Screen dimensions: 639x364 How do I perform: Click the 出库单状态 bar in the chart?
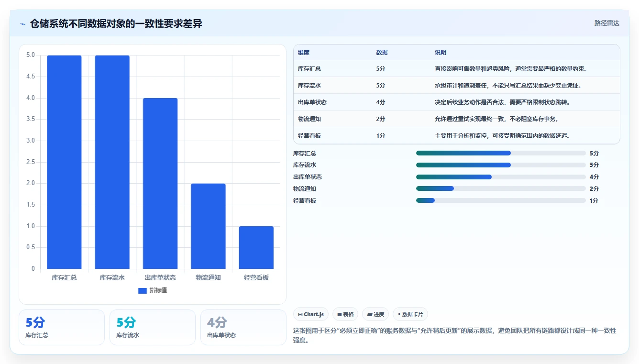tap(160, 184)
